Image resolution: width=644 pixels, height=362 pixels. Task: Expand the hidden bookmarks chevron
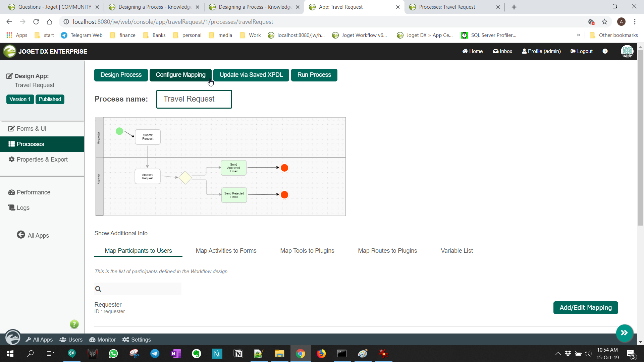pyautogui.click(x=579, y=35)
